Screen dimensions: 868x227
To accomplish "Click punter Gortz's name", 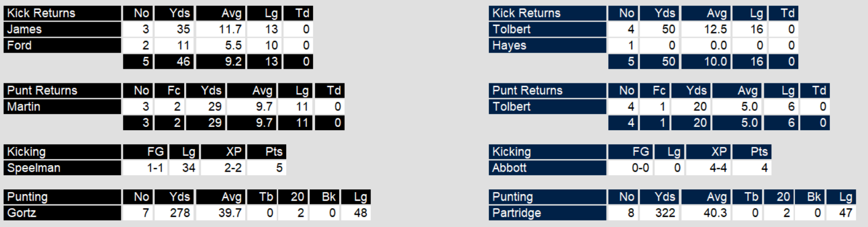I will (21, 213).
